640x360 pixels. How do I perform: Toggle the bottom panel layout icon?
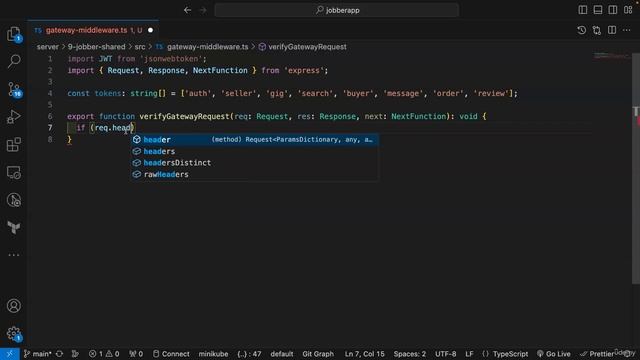(598, 10)
